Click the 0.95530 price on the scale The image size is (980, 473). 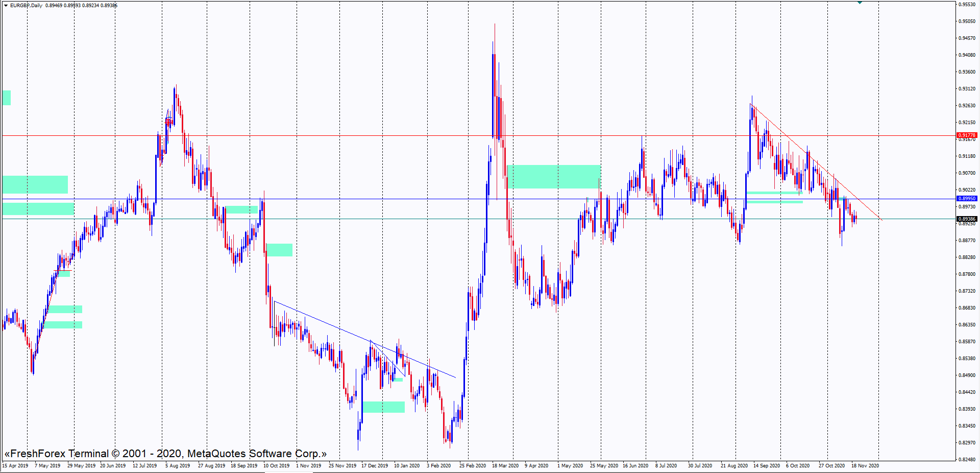point(967,5)
